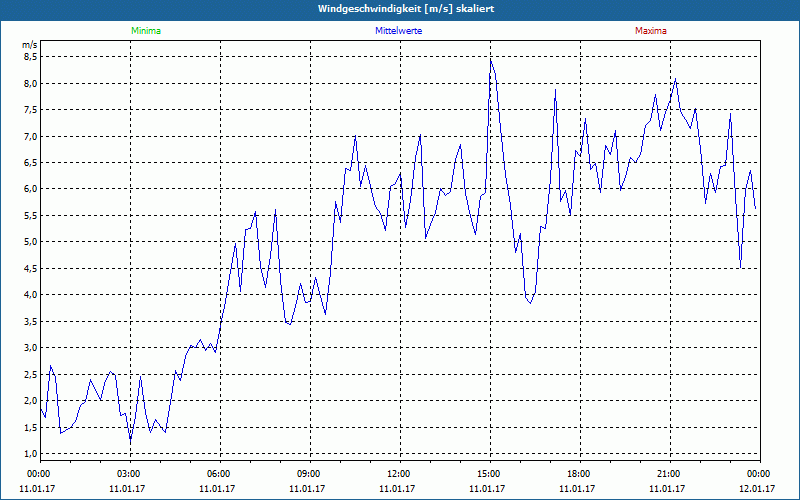Click the 3,0 y-axis value
This screenshot has height=500, width=800.
tap(31, 348)
